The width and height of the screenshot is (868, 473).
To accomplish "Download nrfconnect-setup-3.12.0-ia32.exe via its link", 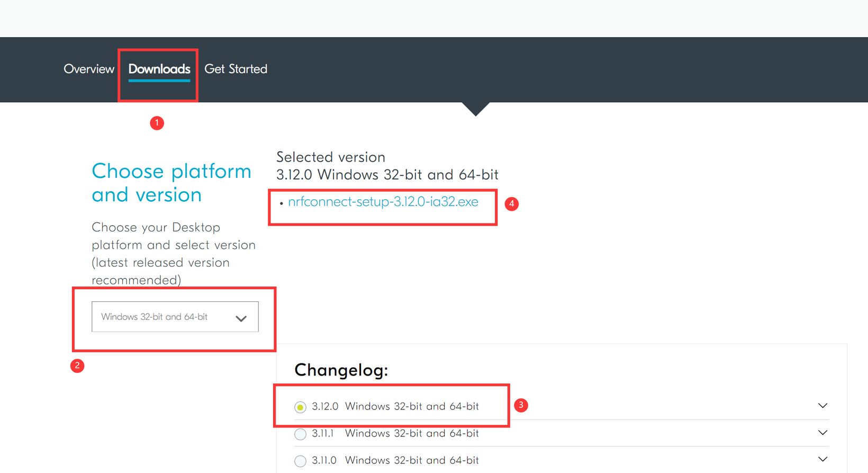I will pyautogui.click(x=383, y=202).
